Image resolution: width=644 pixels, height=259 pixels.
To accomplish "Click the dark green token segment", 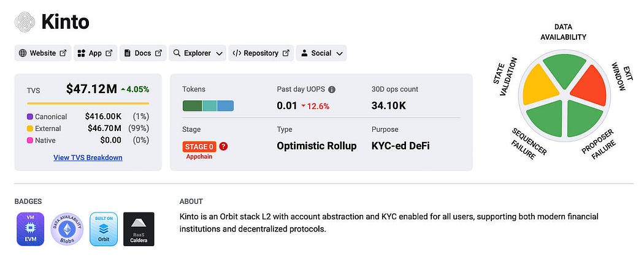I will click(192, 106).
